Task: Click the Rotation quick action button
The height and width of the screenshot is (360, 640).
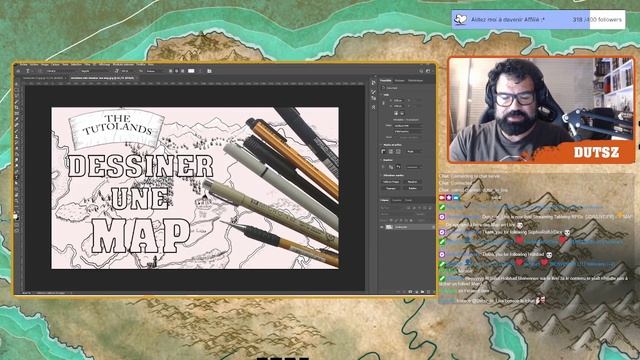Action: [x=413, y=188]
